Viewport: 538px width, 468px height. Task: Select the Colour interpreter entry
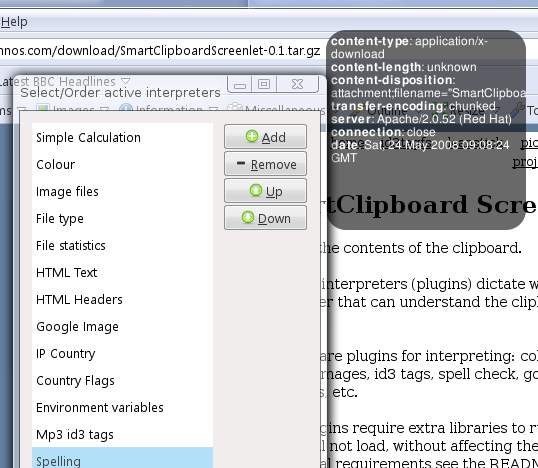click(122, 165)
